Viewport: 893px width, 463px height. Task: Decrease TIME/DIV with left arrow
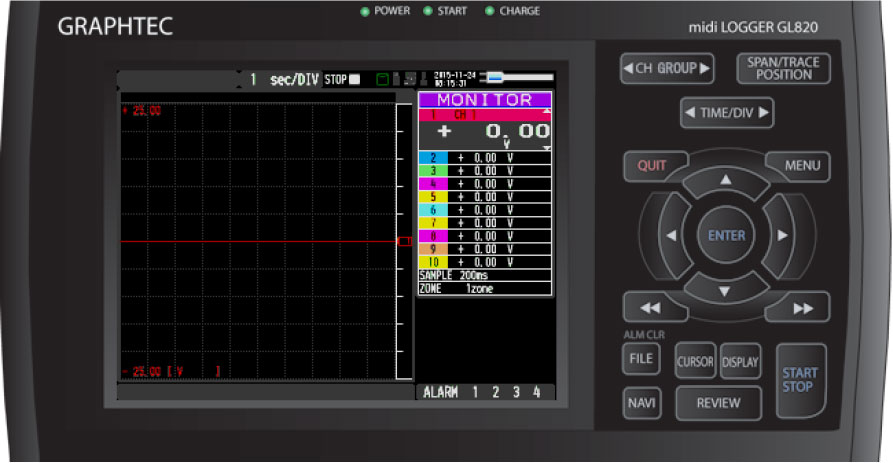[x=690, y=113]
